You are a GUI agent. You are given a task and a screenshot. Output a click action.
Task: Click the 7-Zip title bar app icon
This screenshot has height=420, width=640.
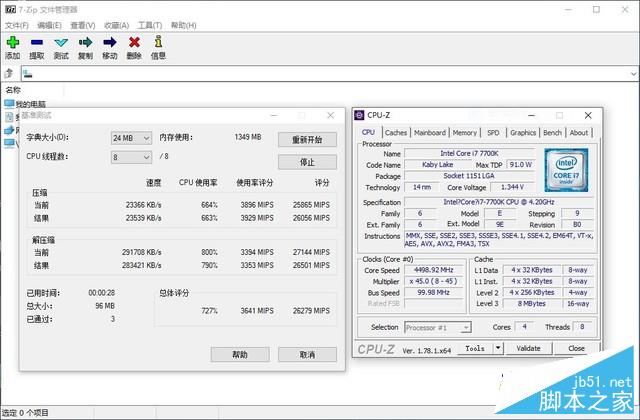tap(10, 9)
